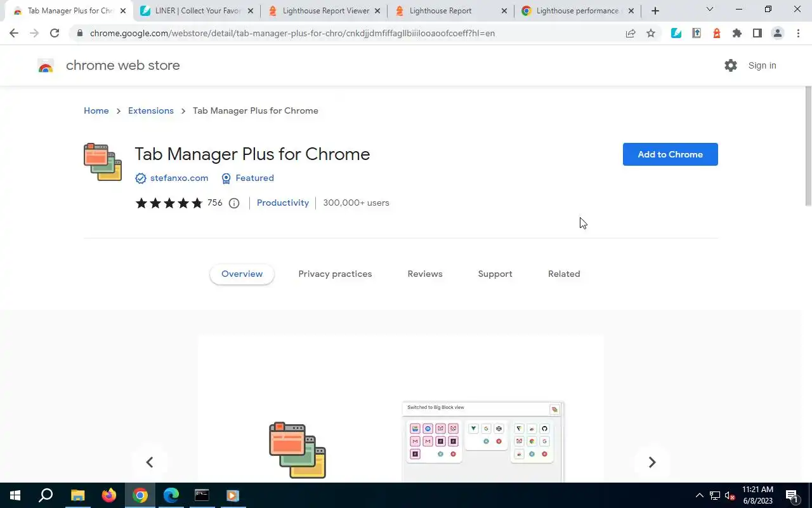Close the Lighthouse Report Viewer tab

(377, 11)
